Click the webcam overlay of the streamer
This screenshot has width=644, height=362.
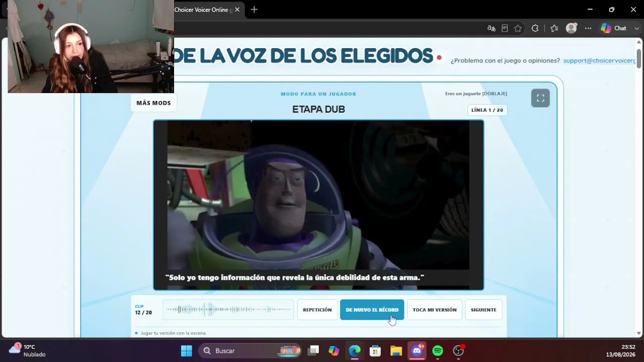coord(91,46)
